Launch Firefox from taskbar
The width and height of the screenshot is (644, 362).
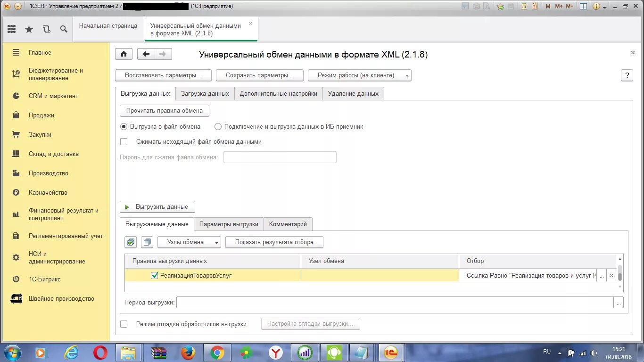188,353
